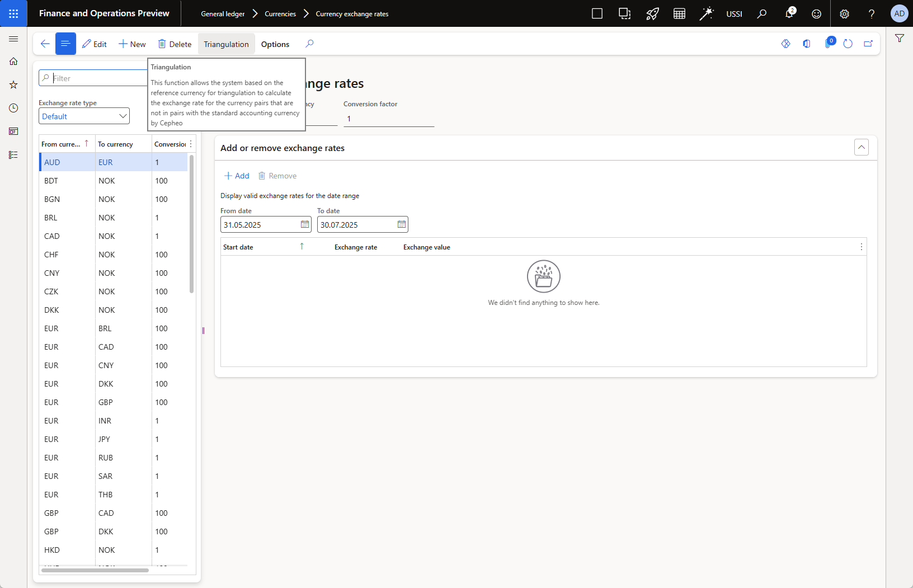Click the refresh page icon
The height and width of the screenshot is (588, 913).
point(848,44)
